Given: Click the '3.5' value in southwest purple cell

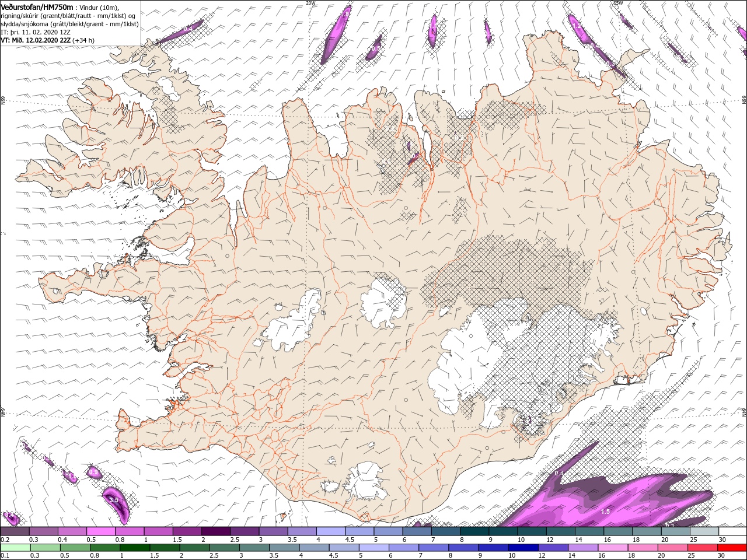Looking at the screenshot, I should click(114, 500).
